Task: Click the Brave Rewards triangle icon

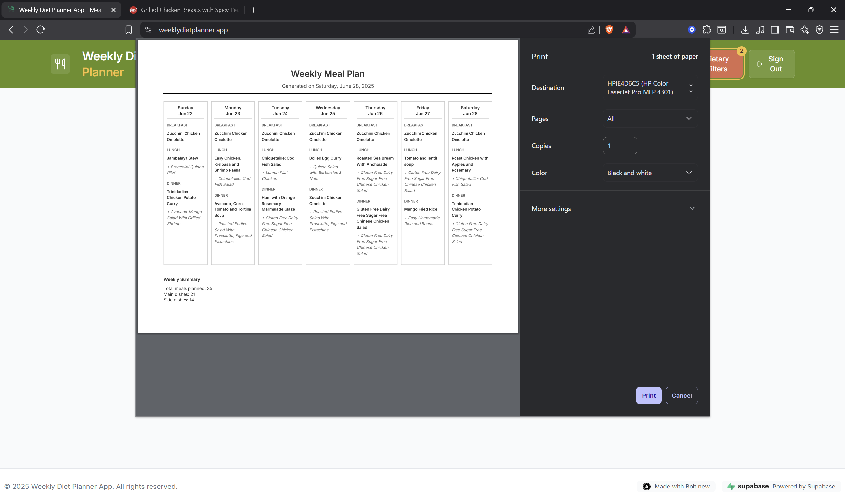Action: click(626, 30)
